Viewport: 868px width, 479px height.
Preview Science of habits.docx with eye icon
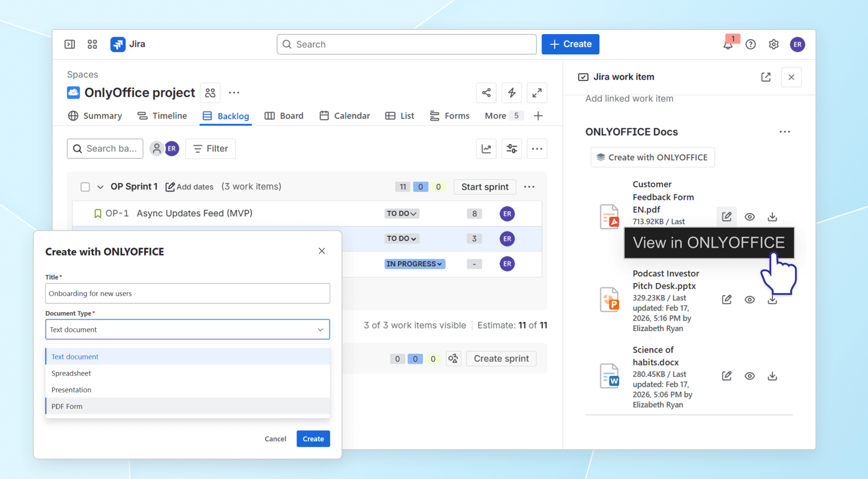(749, 376)
